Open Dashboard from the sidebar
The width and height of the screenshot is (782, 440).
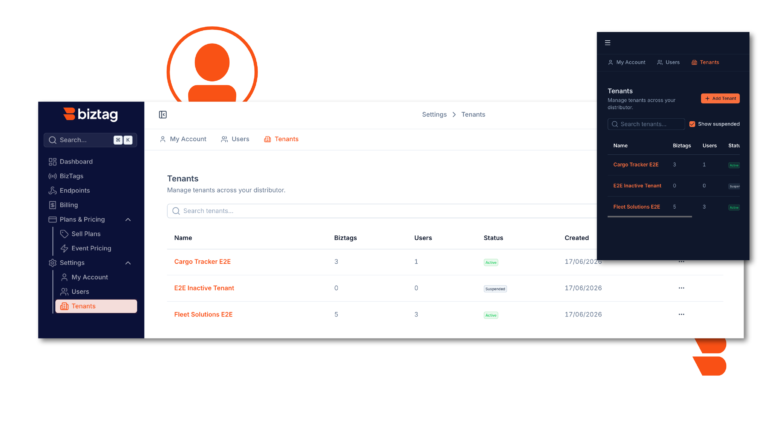[x=76, y=162]
